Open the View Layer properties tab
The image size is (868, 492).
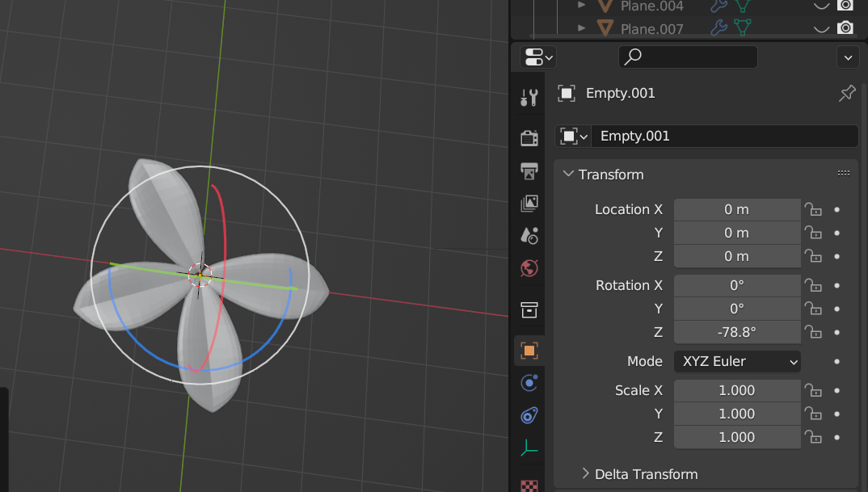pos(529,203)
